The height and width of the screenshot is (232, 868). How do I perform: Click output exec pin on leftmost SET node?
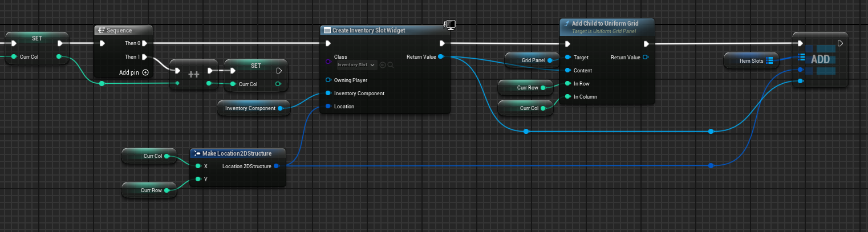point(60,43)
